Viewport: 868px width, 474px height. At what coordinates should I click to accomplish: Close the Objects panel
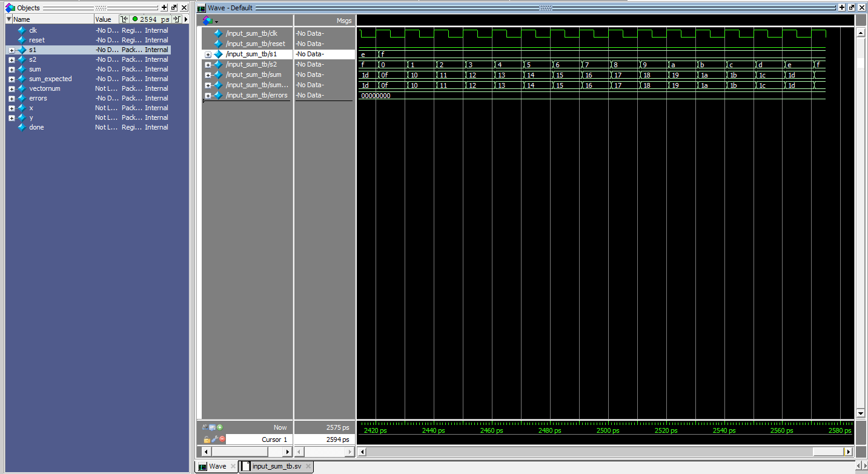(184, 7)
